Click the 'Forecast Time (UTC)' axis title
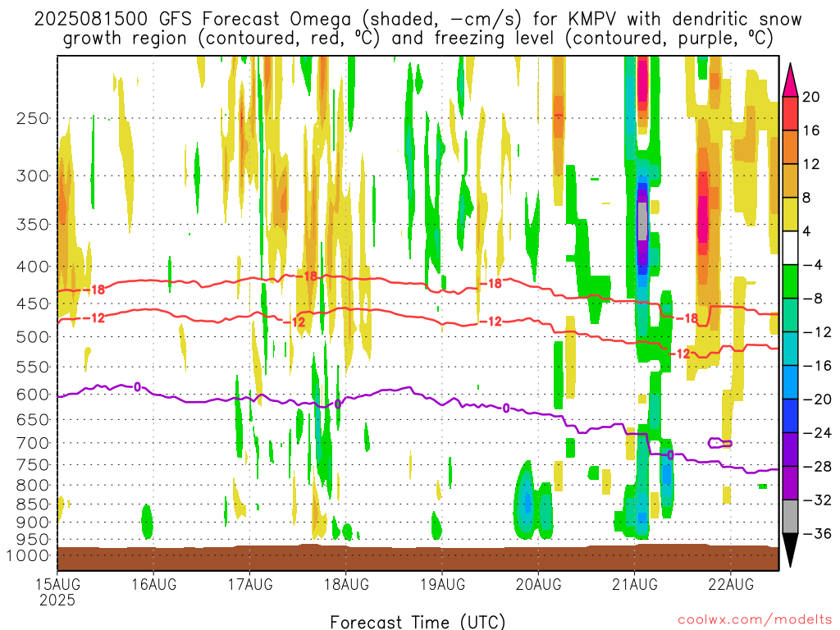This screenshot has height=630, width=840. coord(418,622)
